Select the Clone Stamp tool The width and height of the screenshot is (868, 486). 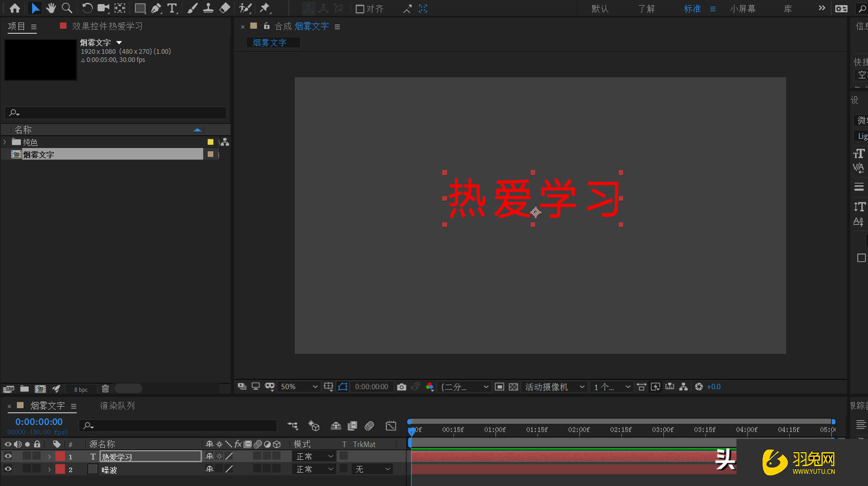click(208, 8)
